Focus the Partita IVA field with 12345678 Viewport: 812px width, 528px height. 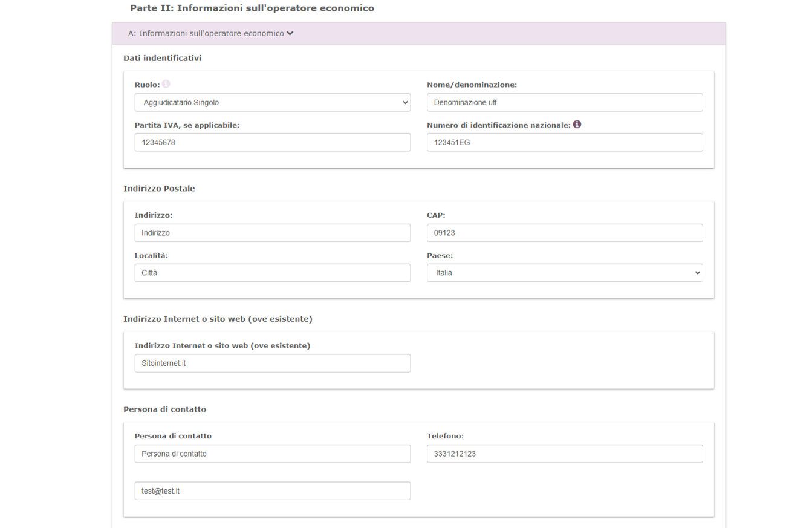click(272, 143)
